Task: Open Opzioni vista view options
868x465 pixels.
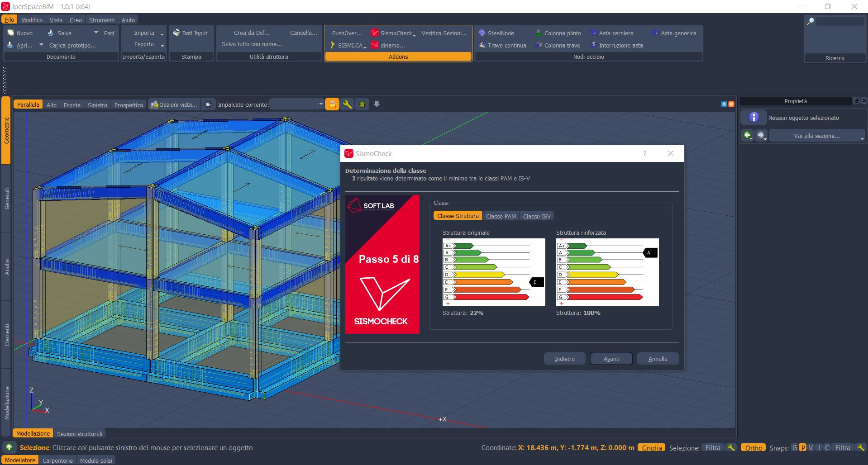Action: pyautogui.click(x=174, y=104)
